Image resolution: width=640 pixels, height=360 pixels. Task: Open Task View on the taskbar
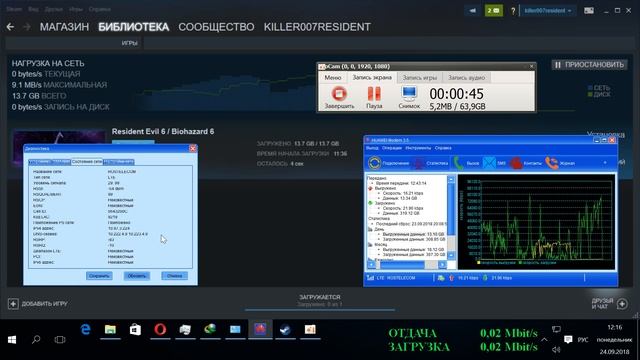point(60,340)
